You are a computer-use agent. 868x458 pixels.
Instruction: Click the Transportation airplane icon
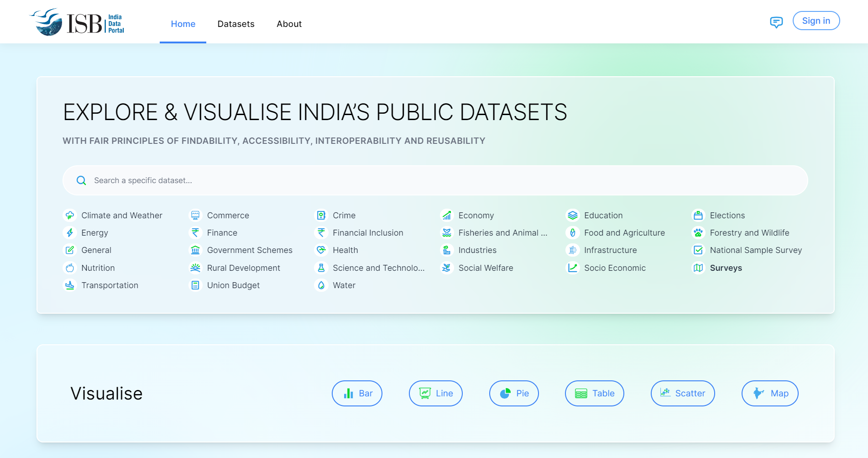(70, 285)
